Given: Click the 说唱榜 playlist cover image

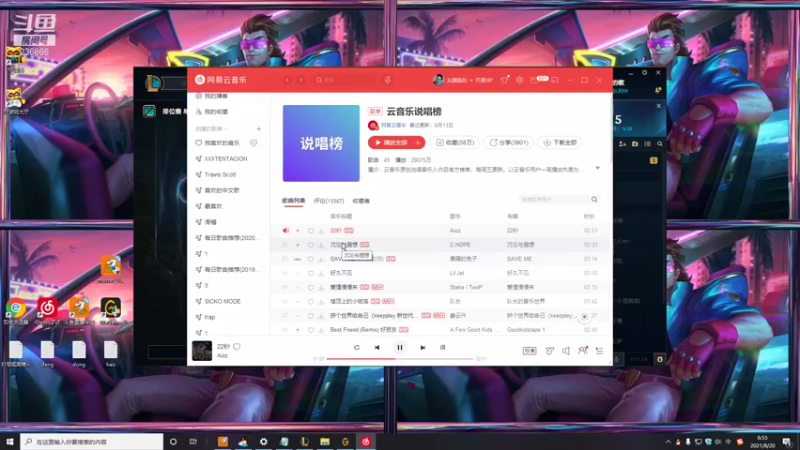Looking at the screenshot, I should pyautogui.click(x=321, y=143).
